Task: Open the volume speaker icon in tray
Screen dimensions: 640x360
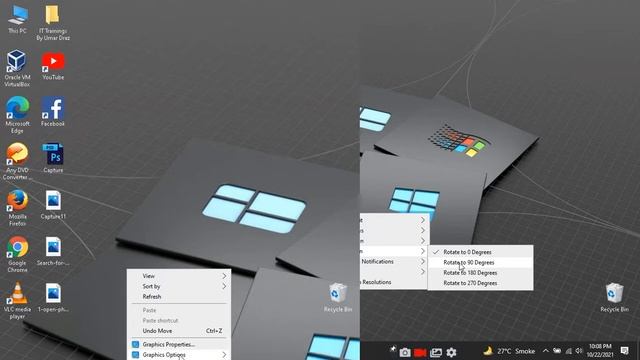Action: click(x=579, y=351)
